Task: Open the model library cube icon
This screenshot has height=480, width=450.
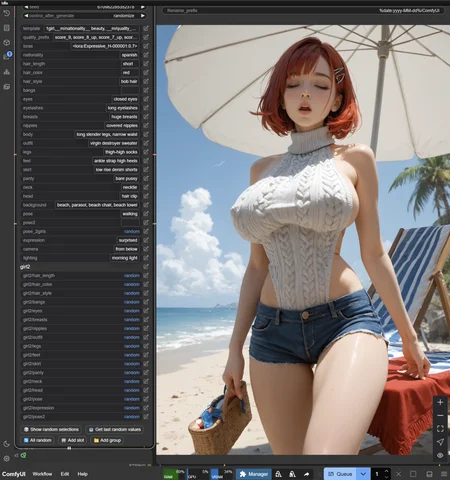Action: (x=7, y=42)
